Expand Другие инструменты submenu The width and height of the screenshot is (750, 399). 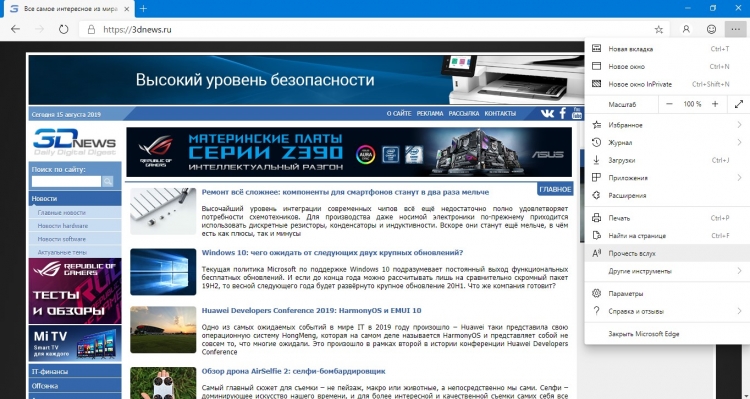click(x=667, y=271)
